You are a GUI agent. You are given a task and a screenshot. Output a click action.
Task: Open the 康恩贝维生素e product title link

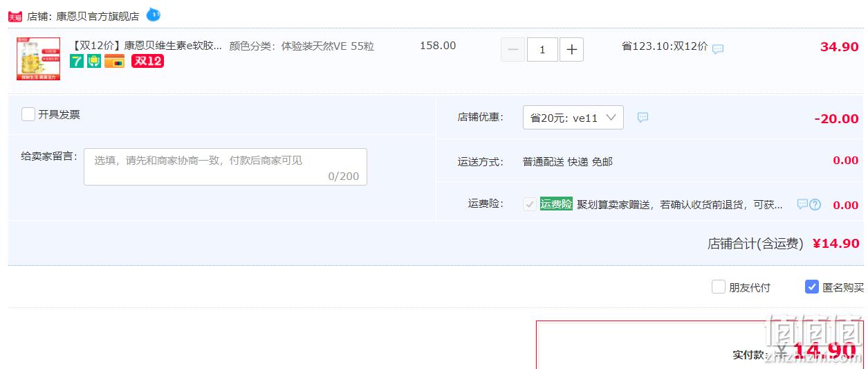click(x=147, y=46)
